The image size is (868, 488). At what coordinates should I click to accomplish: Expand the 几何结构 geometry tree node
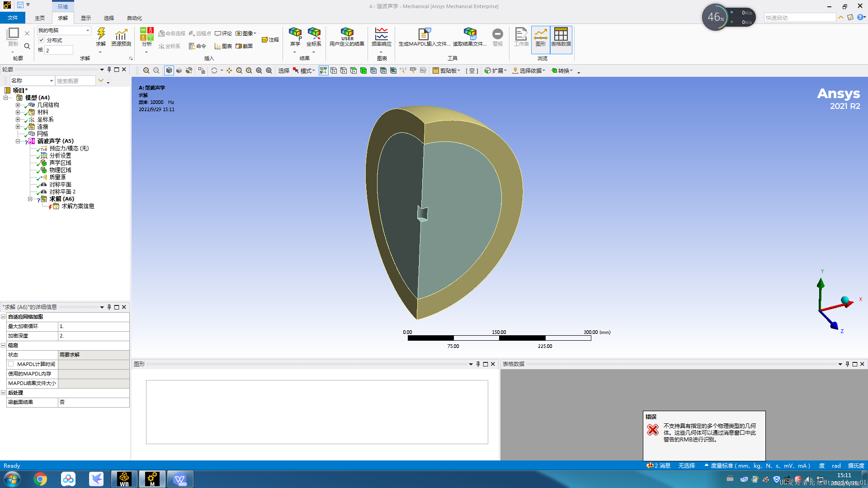(x=18, y=105)
